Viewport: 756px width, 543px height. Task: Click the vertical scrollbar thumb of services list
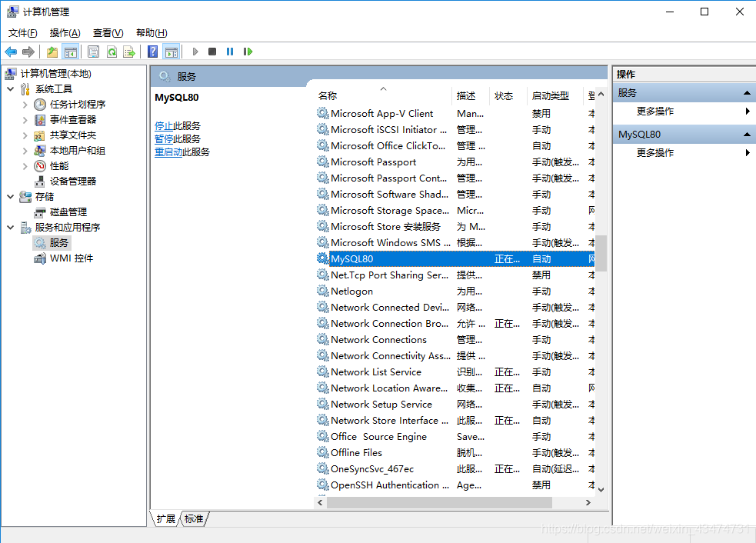601,254
